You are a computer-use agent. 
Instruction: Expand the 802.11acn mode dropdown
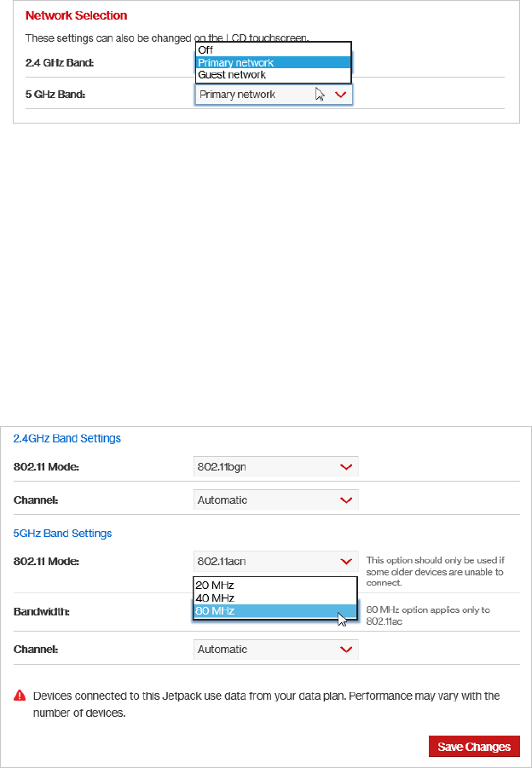(276, 562)
